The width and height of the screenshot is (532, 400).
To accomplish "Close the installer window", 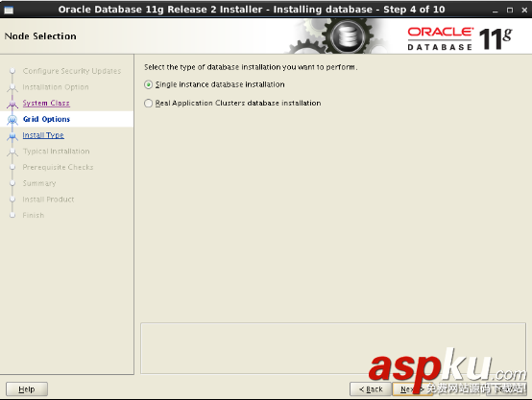I will pos(524,11).
